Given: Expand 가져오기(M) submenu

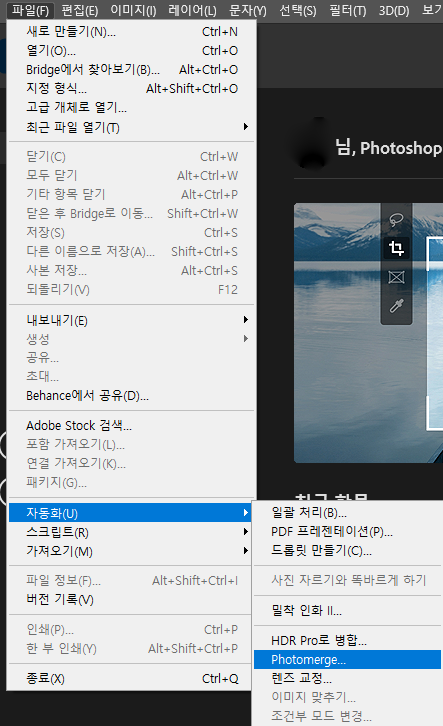Looking at the screenshot, I should pos(130,551).
